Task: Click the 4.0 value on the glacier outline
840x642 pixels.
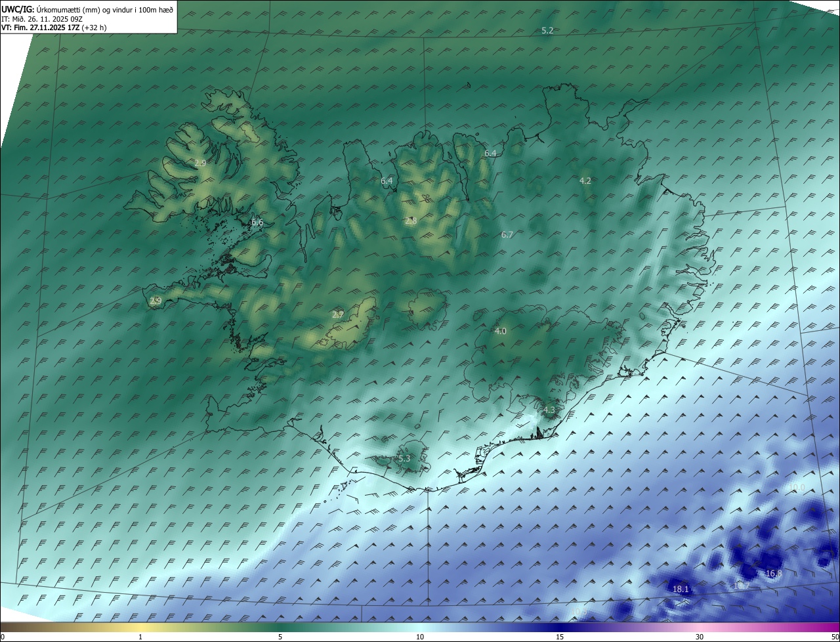Action: tap(501, 332)
